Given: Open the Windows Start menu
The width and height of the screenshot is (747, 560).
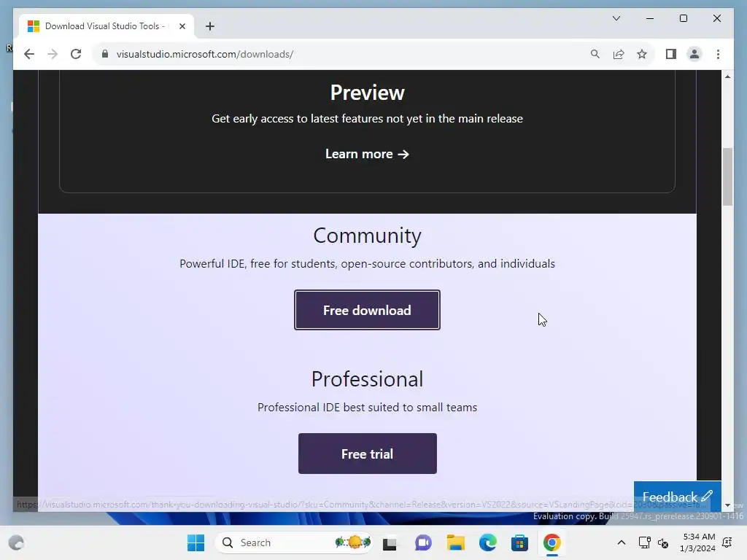Looking at the screenshot, I should (196, 542).
